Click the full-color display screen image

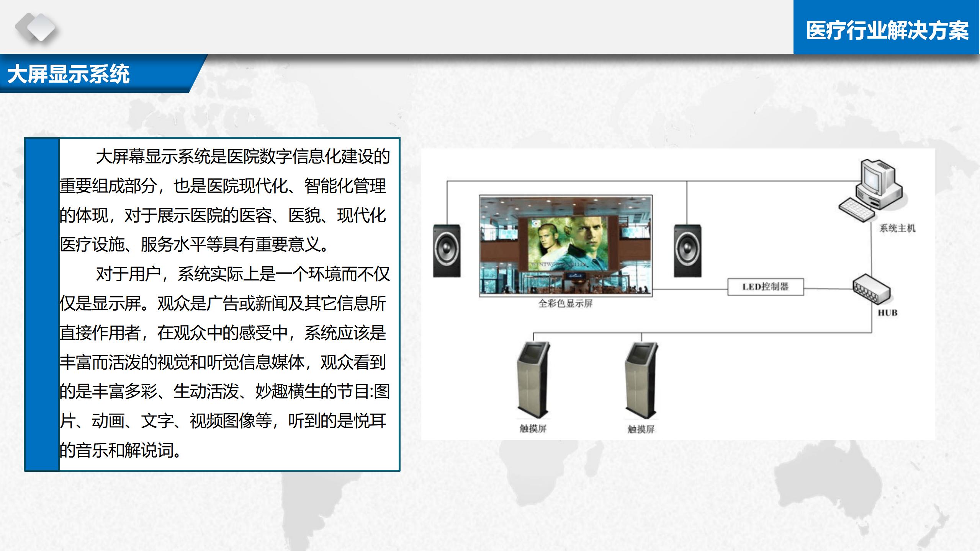pos(566,245)
